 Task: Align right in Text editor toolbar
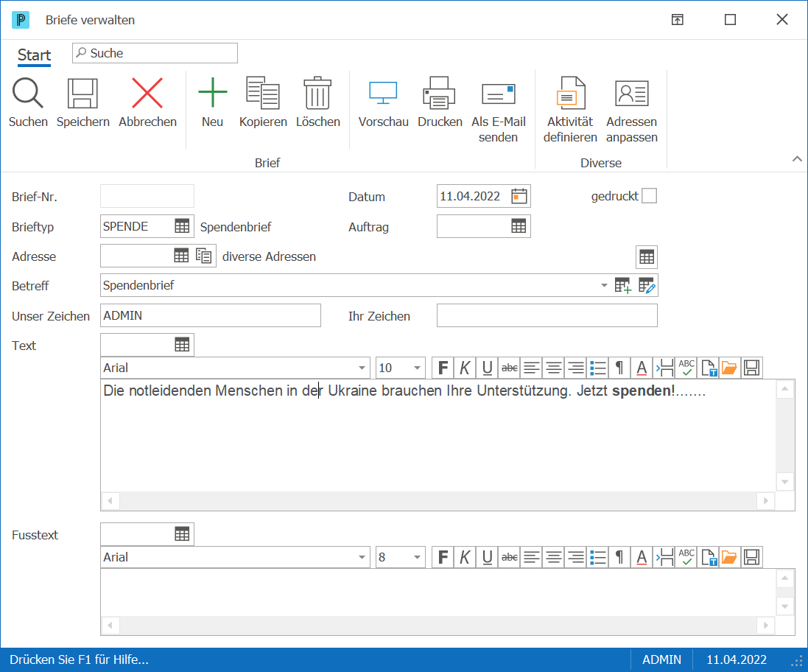point(576,368)
